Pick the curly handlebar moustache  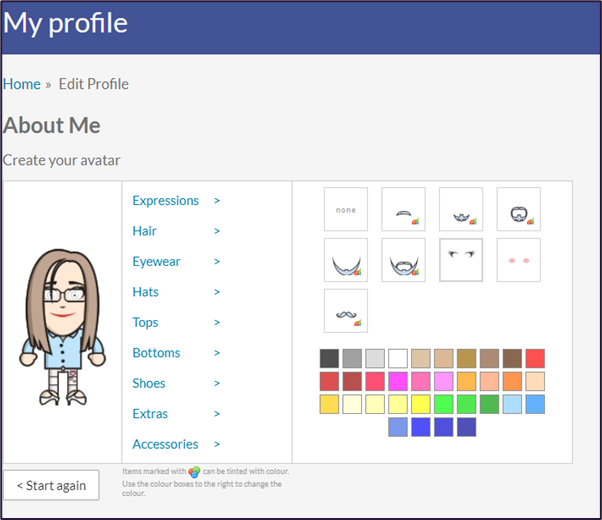(x=345, y=311)
